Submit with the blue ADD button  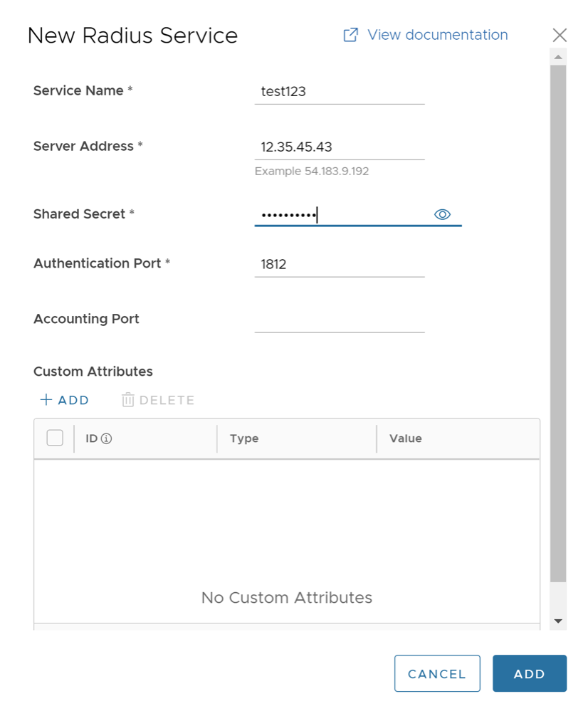coord(529,673)
